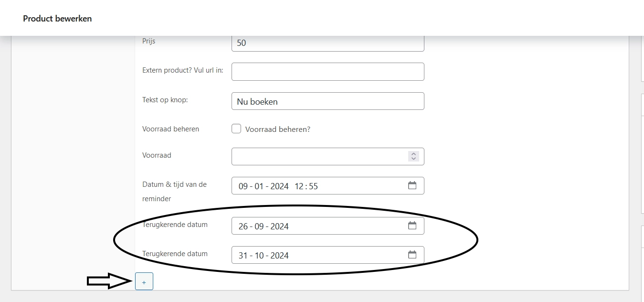Select day '09' in the reminder date

pyautogui.click(x=243, y=186)
